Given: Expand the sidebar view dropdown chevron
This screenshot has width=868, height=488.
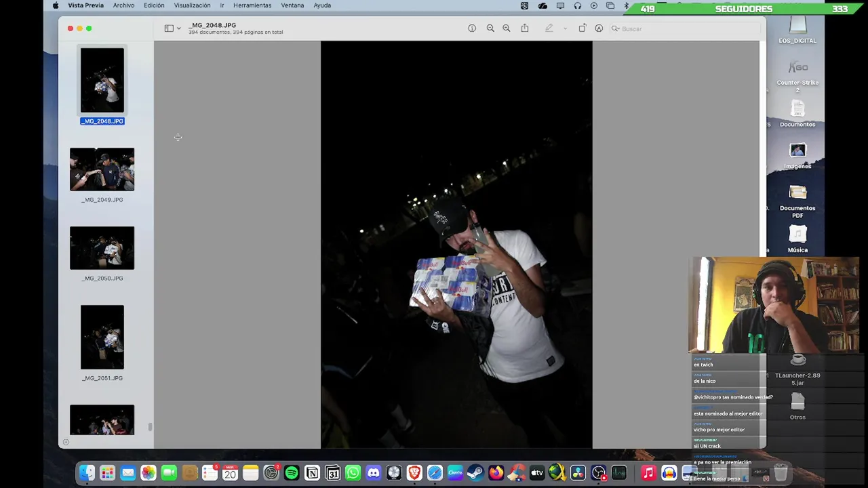Looking at the screenshot, I should (x=178, y=28).
